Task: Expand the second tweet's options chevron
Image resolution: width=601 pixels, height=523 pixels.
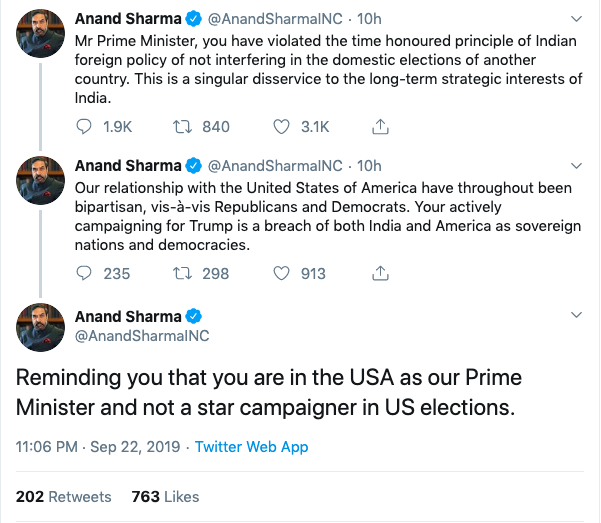Action: (575, 165)
